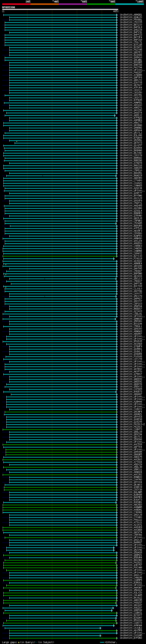Select label UniRef100_C6H4Y2
146x644 pixels.
click(x=131, y=254)
